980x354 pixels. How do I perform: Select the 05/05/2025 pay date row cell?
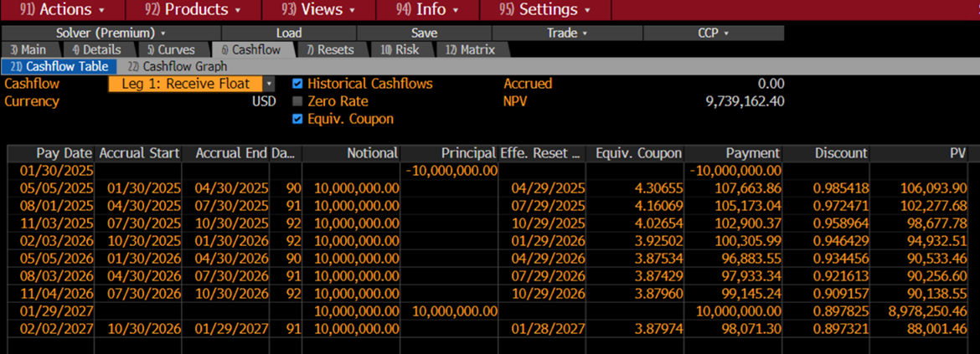click(x=50, y=188)
